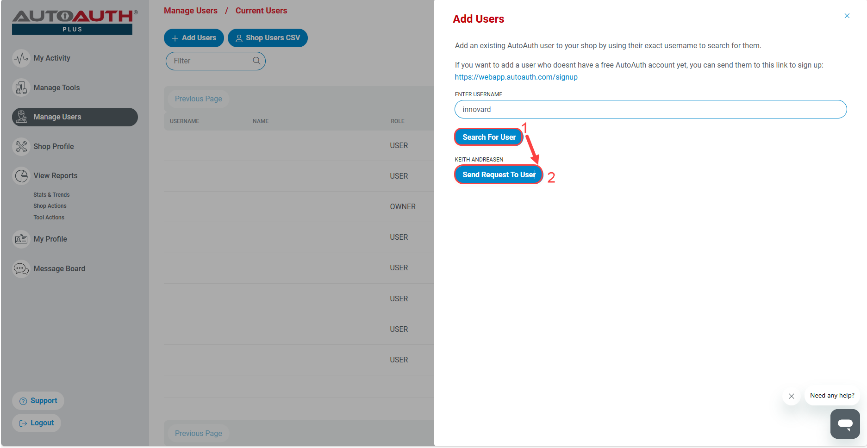
Task: Open Tool Actions report
Action: tap(48, 217)
